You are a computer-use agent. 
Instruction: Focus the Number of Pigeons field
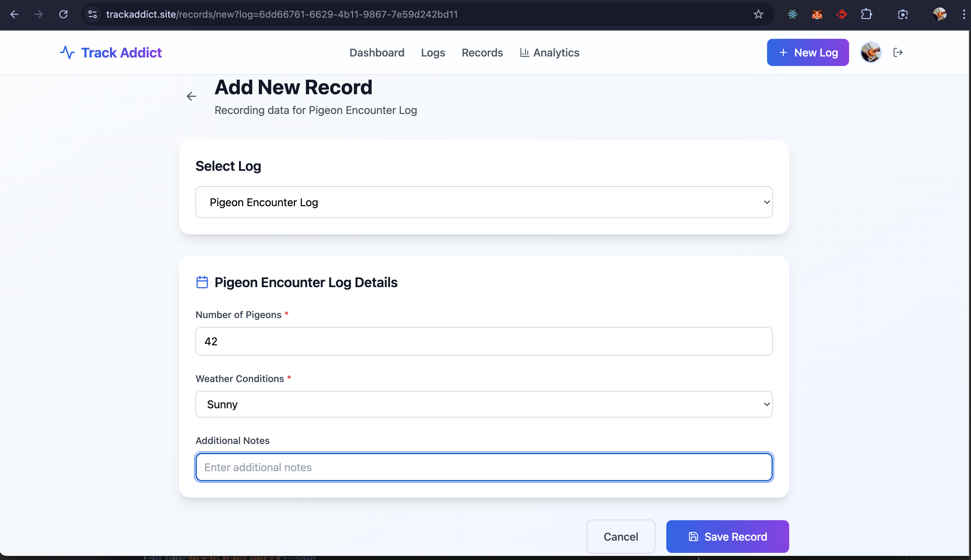click(484, 342)
